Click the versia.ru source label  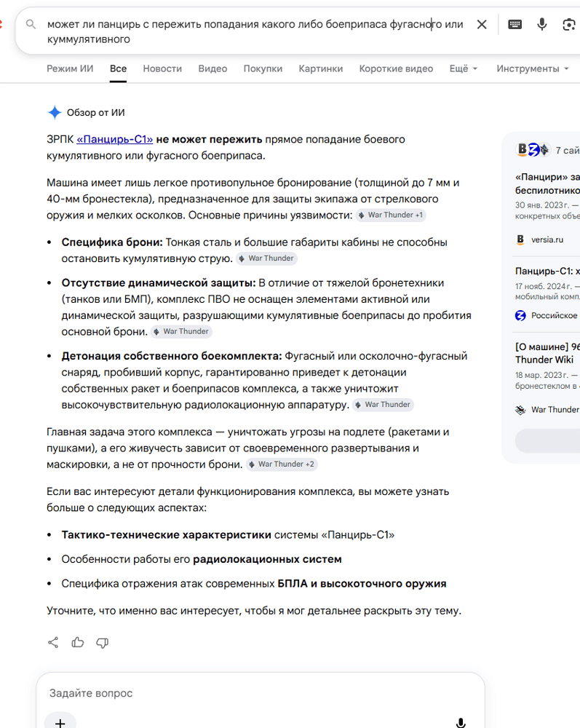547,240
